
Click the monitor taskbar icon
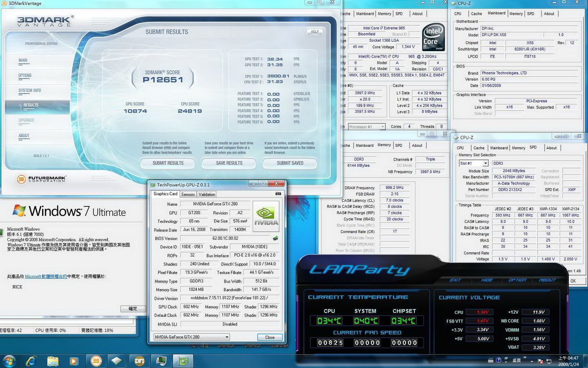(161, 361)
